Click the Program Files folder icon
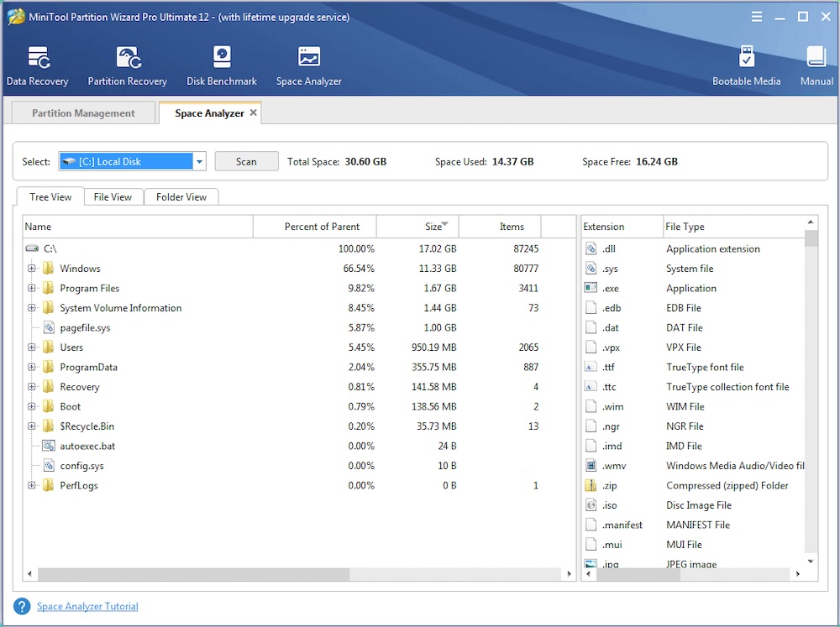Viewport: 840px width, 627px height. click(x=48, y=288)
